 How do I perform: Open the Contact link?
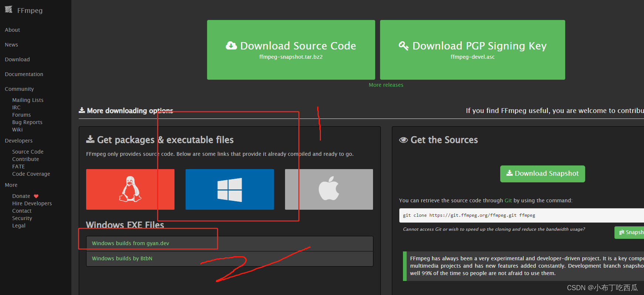tap(22, 211)
